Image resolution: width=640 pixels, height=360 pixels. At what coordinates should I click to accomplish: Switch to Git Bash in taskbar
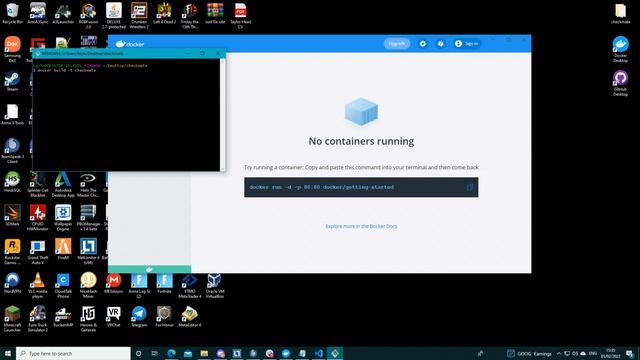pos(335,353)
